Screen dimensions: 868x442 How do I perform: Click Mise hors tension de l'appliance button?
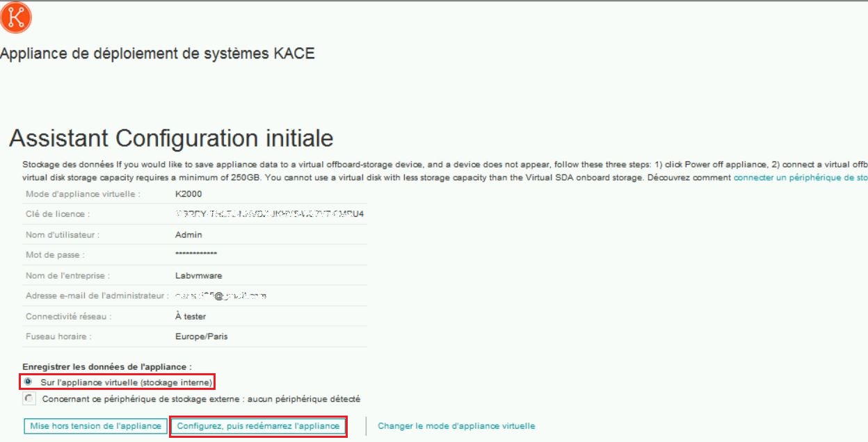pyautogui.click(x=96, y=426)
